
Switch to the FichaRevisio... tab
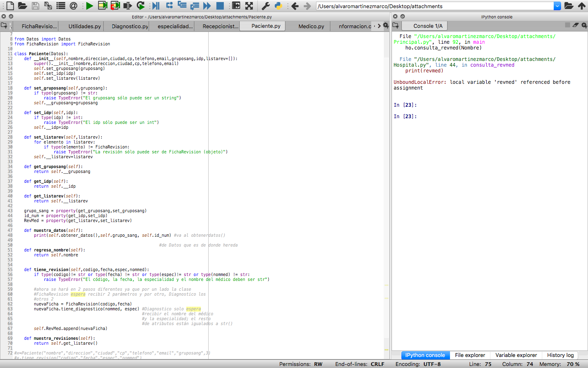39,26
